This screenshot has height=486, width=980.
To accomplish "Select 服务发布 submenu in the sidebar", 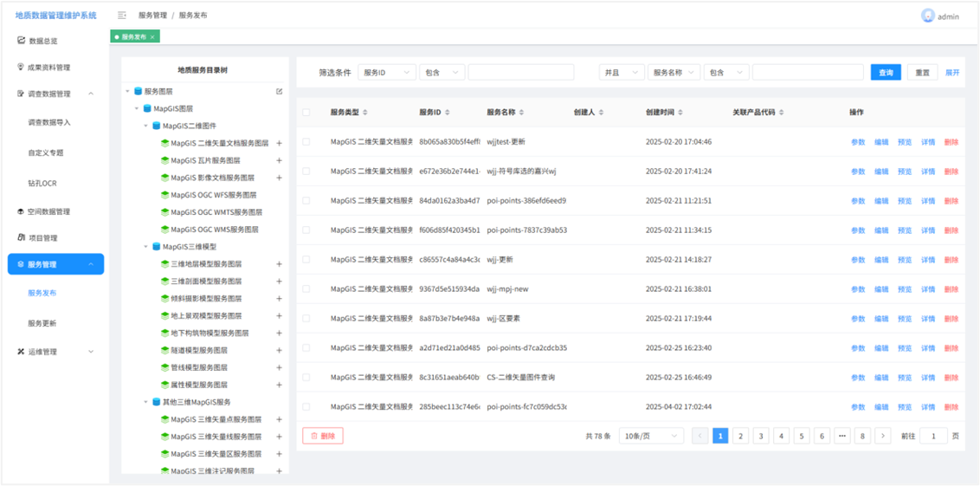I will [x=42, y=293].
